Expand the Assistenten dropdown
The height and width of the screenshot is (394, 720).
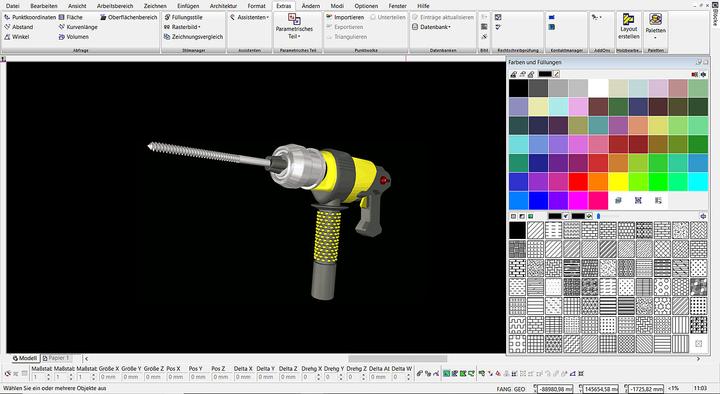pos(249,17)
